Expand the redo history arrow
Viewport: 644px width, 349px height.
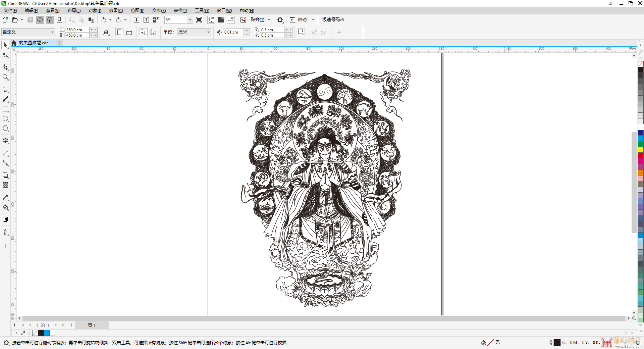(125, 20)
